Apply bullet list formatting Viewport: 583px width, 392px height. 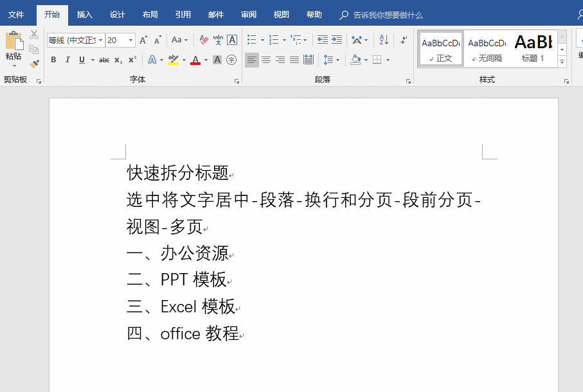(x=252, y=40)
